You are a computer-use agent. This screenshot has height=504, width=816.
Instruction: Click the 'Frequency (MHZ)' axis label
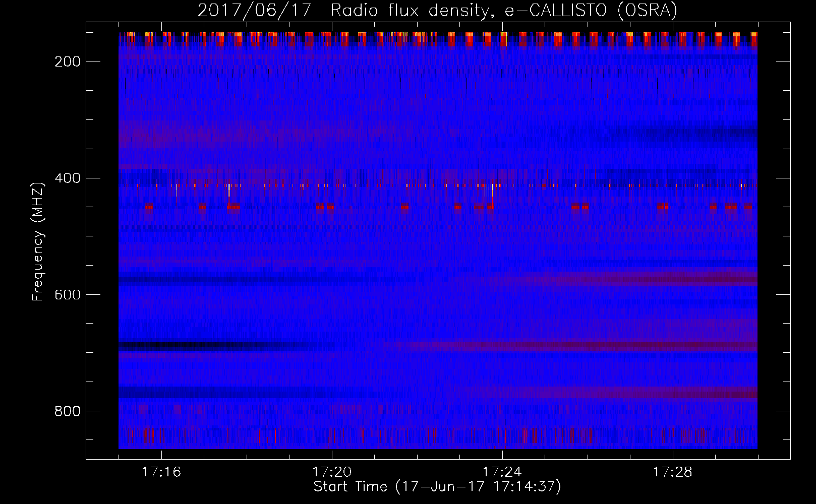(x=38, y=241)
